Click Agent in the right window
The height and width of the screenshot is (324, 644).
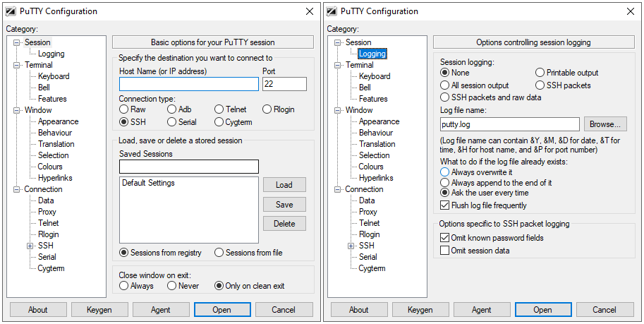click(482, 310)
